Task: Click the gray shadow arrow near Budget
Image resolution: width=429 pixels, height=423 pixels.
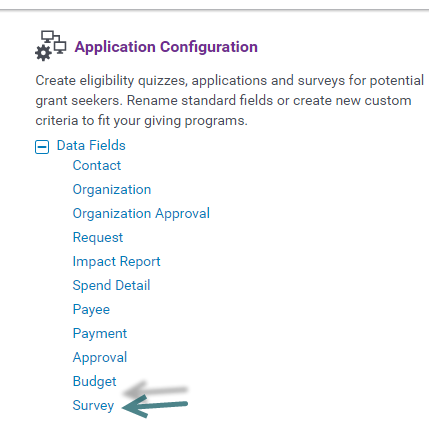Action: click(155, 389)
